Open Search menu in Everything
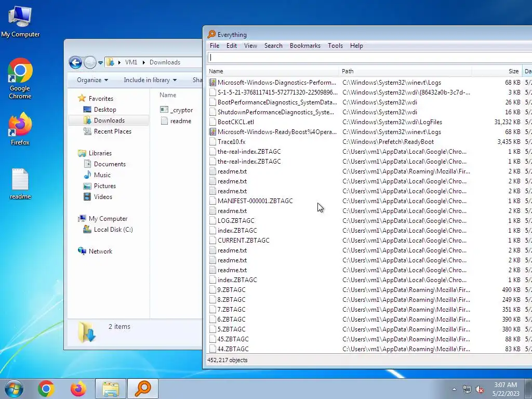532x399 pixels. pos(273,46)
